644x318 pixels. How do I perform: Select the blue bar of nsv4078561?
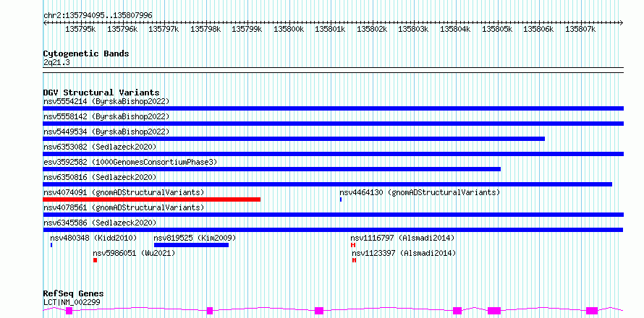[x=333, y=215]
